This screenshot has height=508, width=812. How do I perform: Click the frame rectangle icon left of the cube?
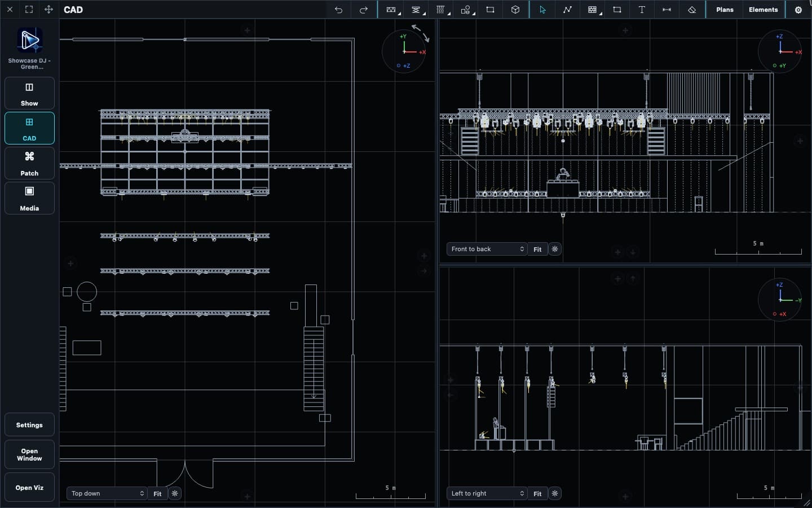click(490, 10)
